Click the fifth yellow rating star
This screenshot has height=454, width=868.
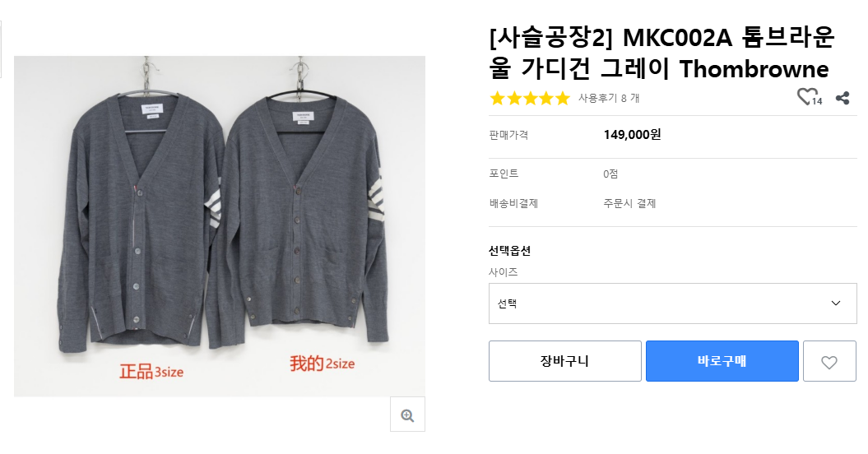coord(563,99)
